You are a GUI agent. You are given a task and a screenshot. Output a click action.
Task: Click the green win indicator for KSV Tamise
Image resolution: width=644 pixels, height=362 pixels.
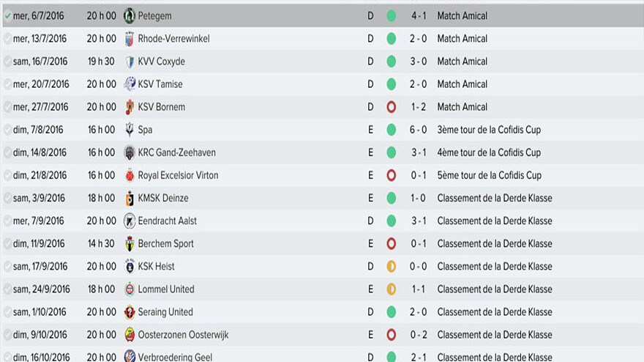point(392,84)
